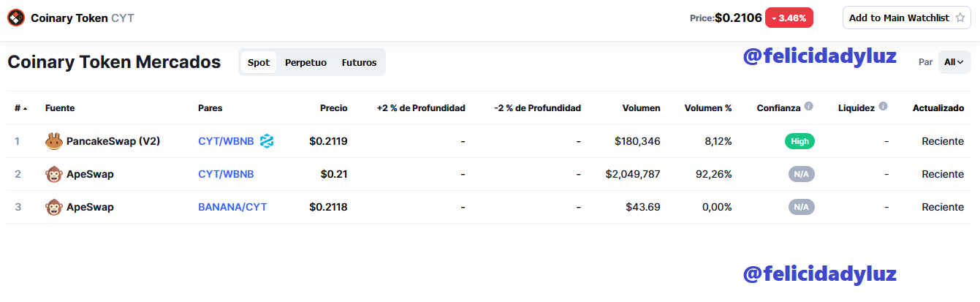Switch to the Futuros tab
The width and height of the screenshot is (980, 302).
pos(359,62)
